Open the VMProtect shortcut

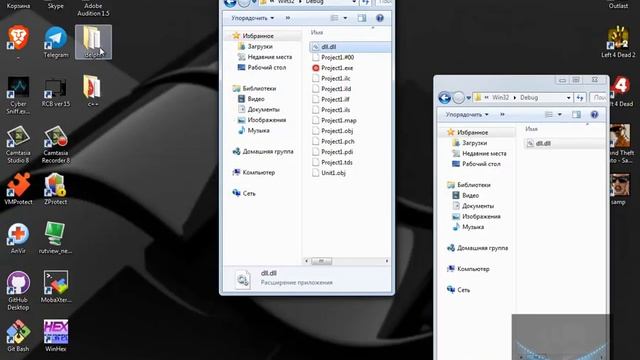(18, 189)
